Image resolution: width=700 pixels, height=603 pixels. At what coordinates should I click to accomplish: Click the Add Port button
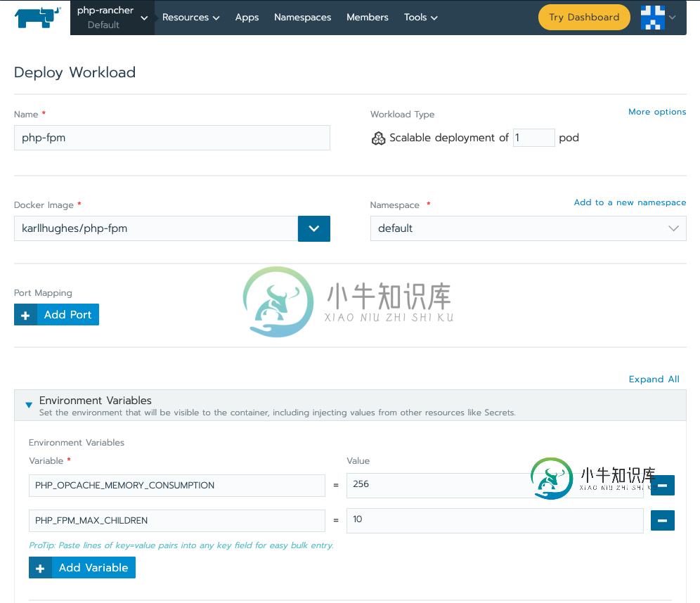click(x=56, y=315)
